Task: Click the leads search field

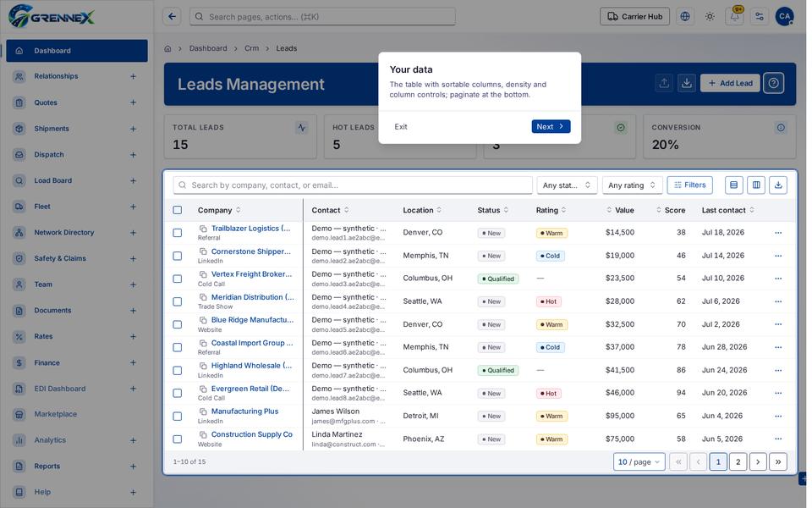Action: (353, 185)
